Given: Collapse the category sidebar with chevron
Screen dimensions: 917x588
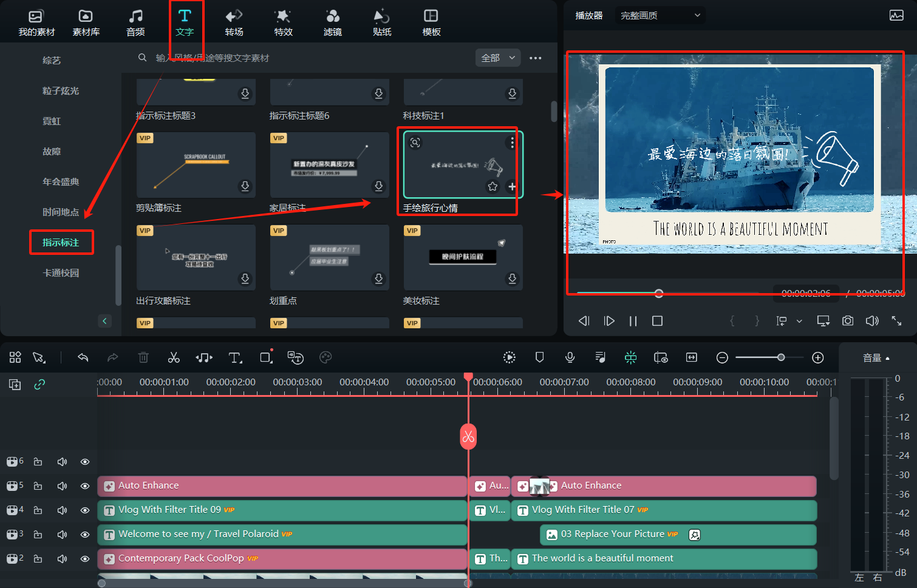Looking at the screenshot, I should [x=104, y=321].
